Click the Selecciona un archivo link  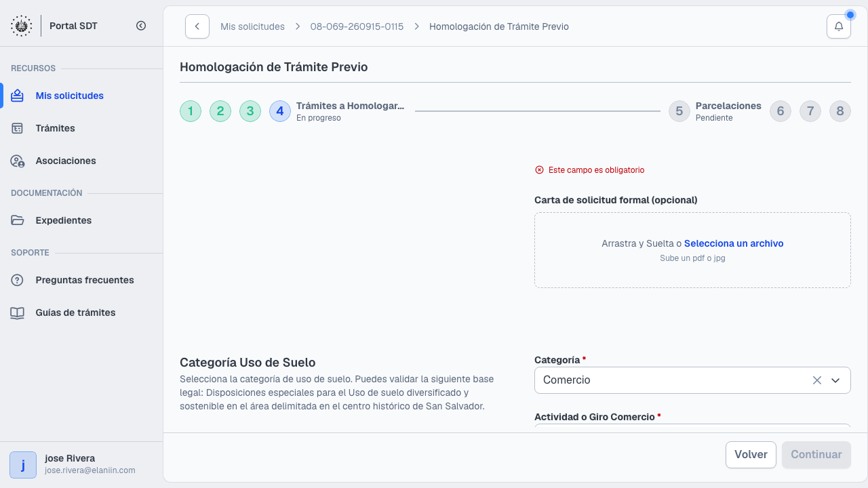734,243
